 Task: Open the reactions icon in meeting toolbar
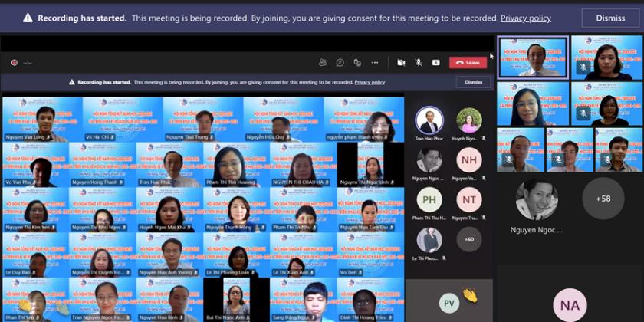coord(357,62)
